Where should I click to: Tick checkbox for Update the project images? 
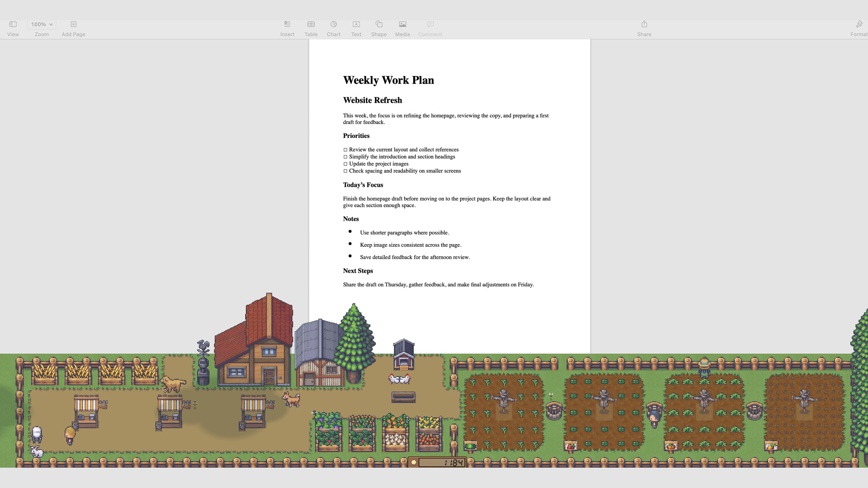coord(346,164)
